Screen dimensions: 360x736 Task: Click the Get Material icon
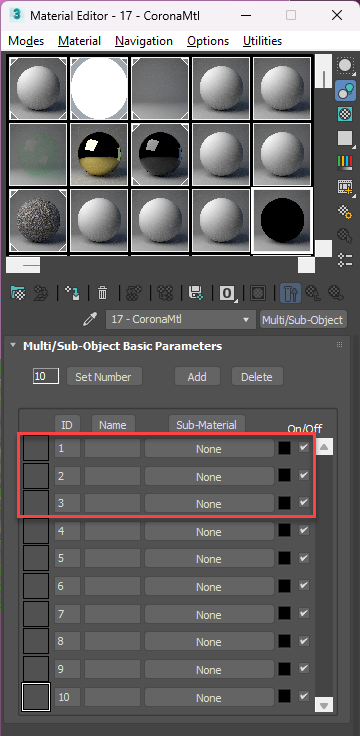pos(18,293)
